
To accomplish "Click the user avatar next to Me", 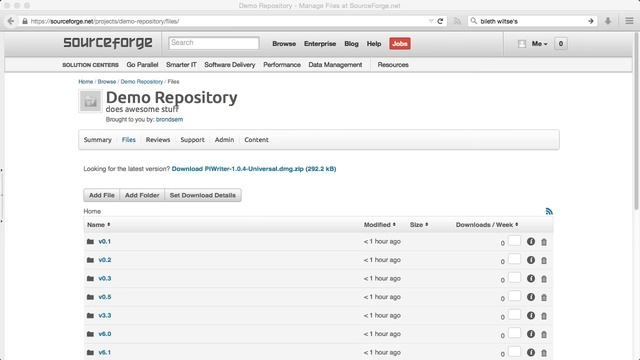I will pyautogui.click(x=522, y=44).
